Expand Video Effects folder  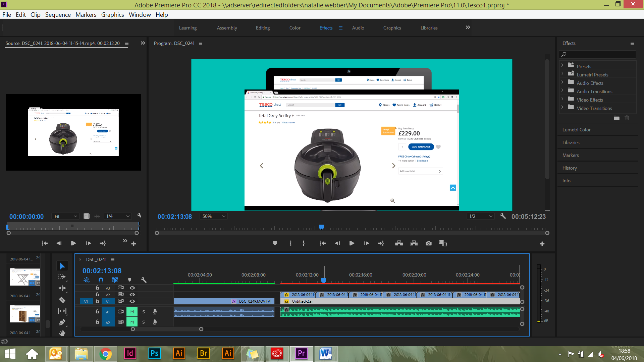click(562, 99)
